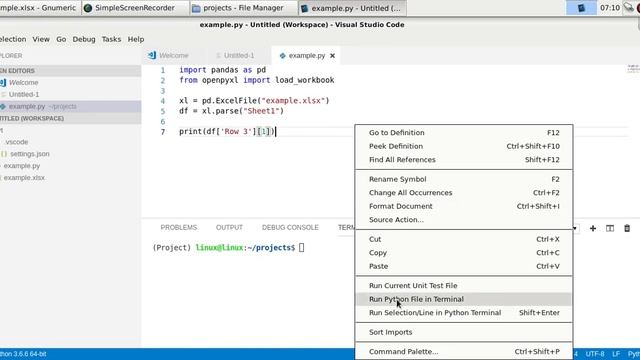Click the xl = pd.ExcelFile code line
The height and width of the screenshot is (360, 640).
tap(254, 100)
